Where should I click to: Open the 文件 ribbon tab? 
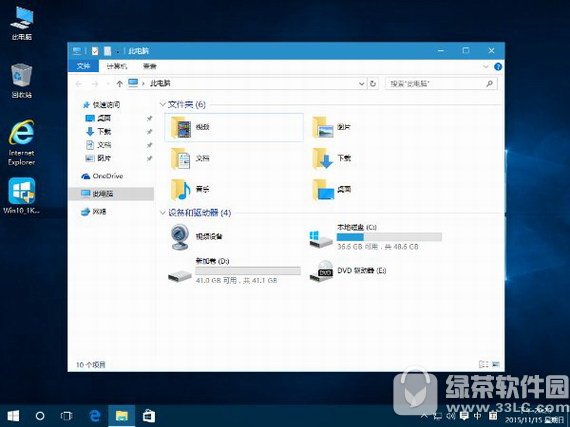(83, 66)
